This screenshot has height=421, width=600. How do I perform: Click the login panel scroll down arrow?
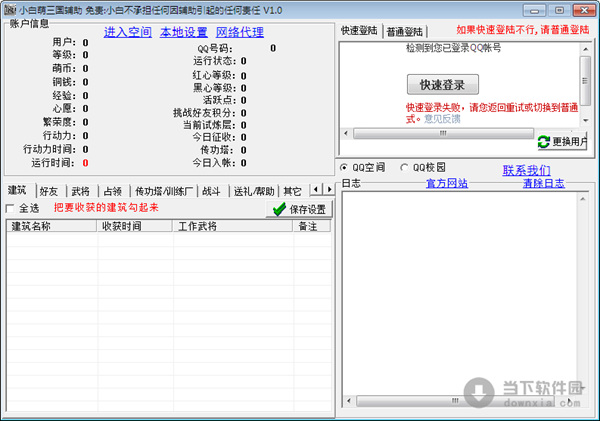coord(585,121)
